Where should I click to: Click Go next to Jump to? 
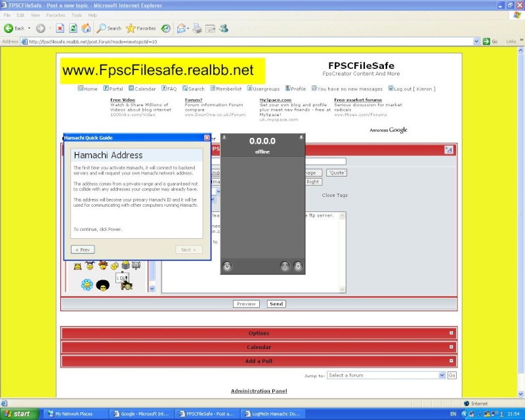click(451, 375)
